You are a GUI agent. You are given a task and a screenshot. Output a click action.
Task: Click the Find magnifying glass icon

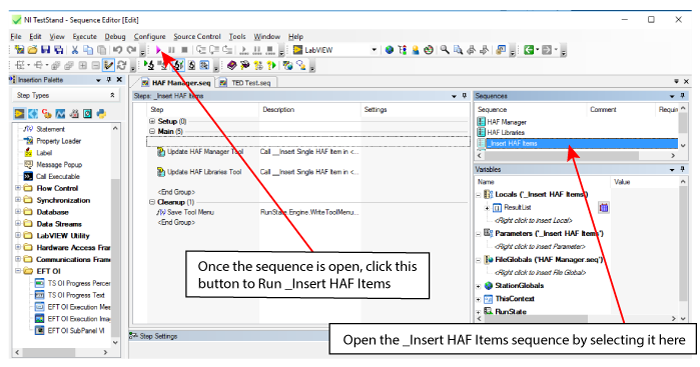tap(444, 50)
